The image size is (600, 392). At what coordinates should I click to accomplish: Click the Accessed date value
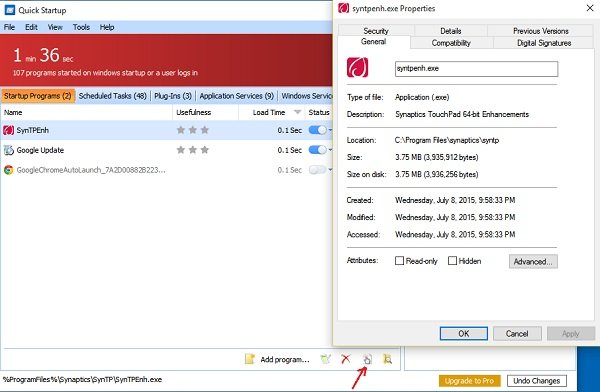pyautogui.click(x=455, y=234)
